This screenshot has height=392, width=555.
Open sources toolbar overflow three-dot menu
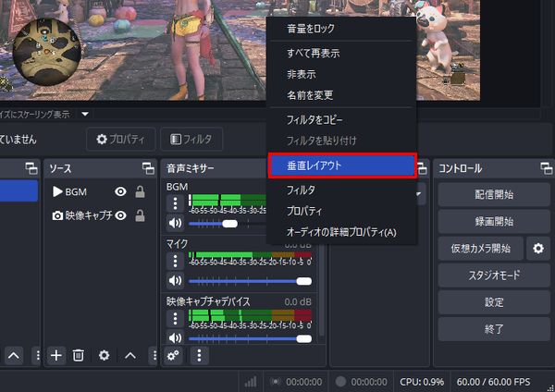154,355
